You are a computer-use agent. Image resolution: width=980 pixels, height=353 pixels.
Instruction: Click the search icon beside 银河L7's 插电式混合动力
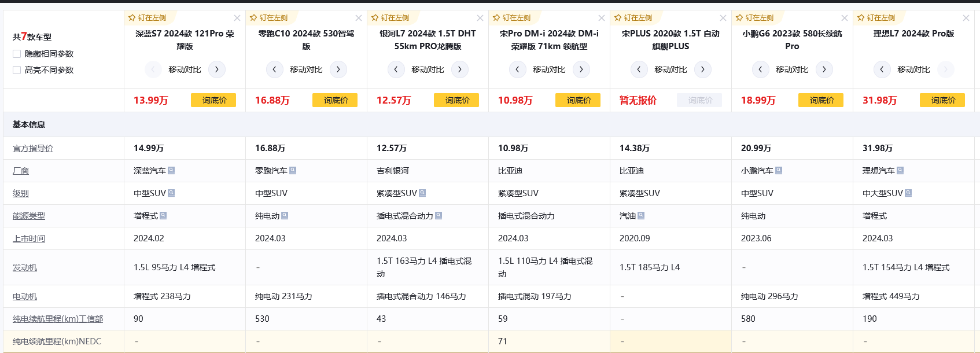439,216
